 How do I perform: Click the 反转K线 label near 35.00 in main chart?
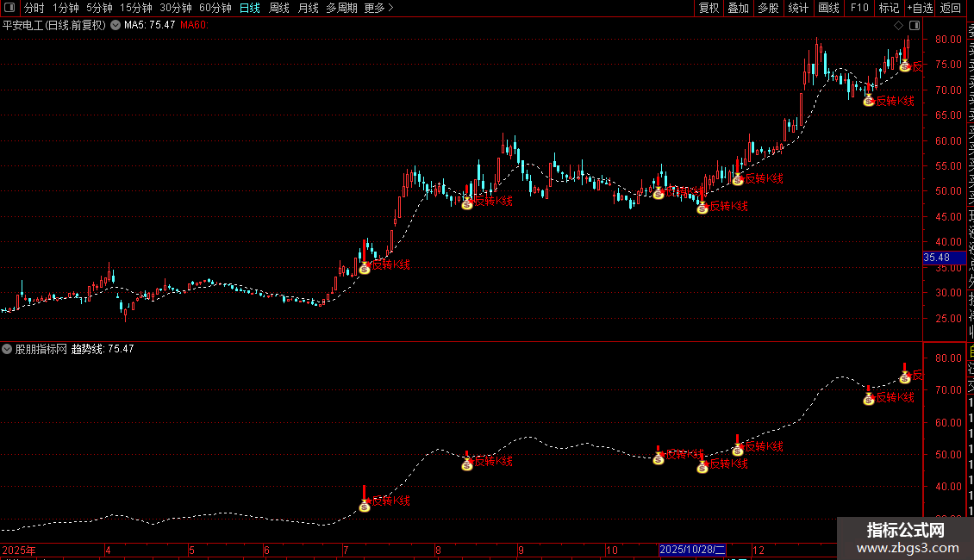click(x=390, y=264)
